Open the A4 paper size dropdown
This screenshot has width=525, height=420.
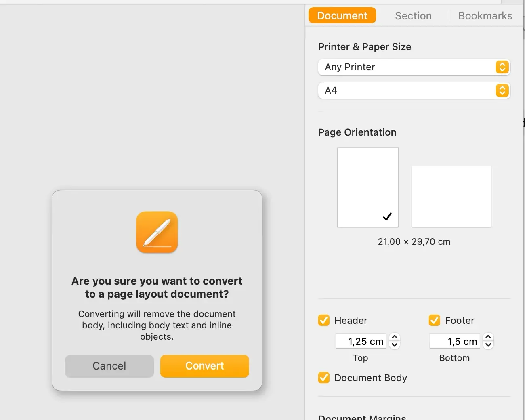coord(414,90)
